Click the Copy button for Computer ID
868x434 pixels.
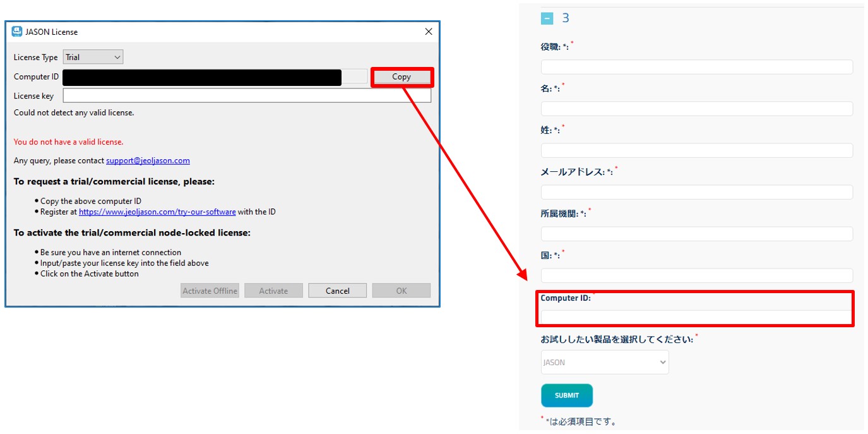click(401, 76)
